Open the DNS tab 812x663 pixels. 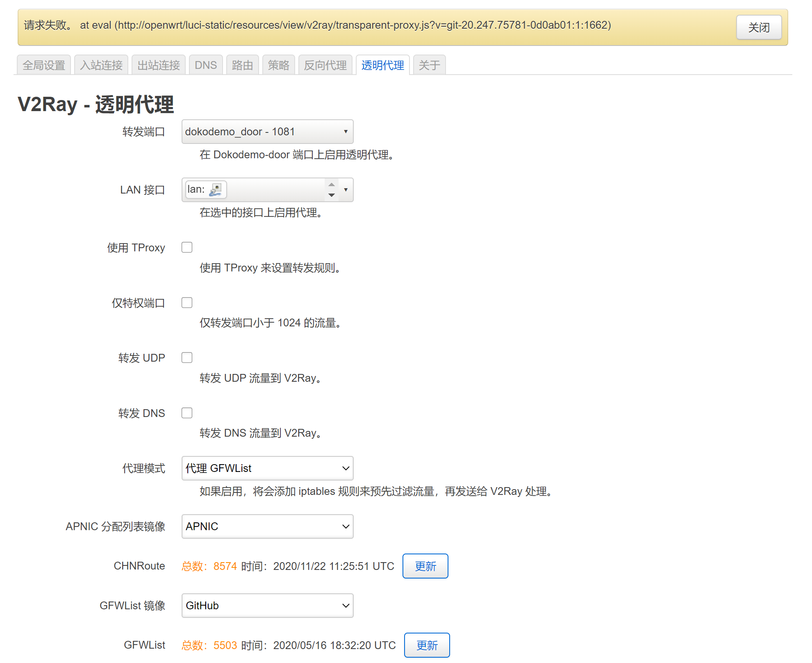[x=206, y=64]
